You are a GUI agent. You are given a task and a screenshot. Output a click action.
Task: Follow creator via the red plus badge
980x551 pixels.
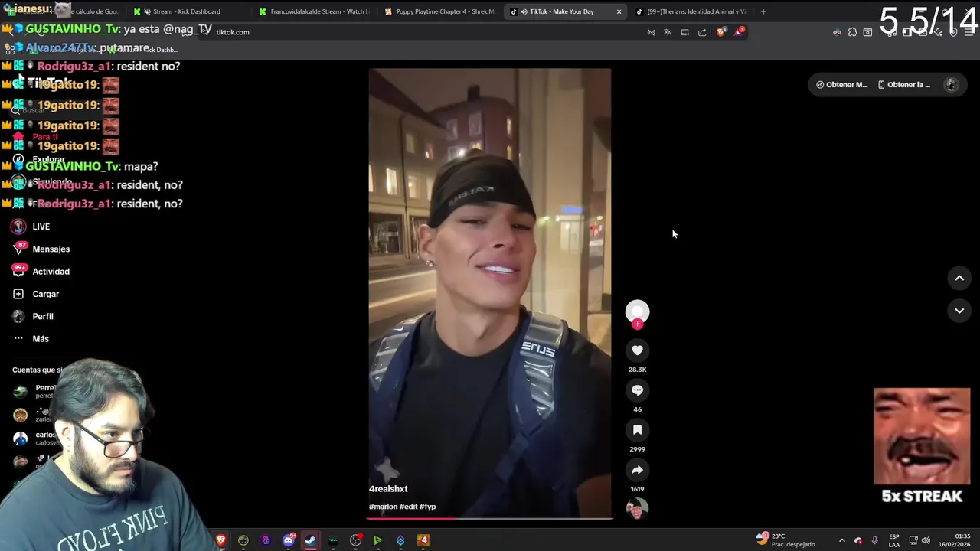[x=637, y=324]
